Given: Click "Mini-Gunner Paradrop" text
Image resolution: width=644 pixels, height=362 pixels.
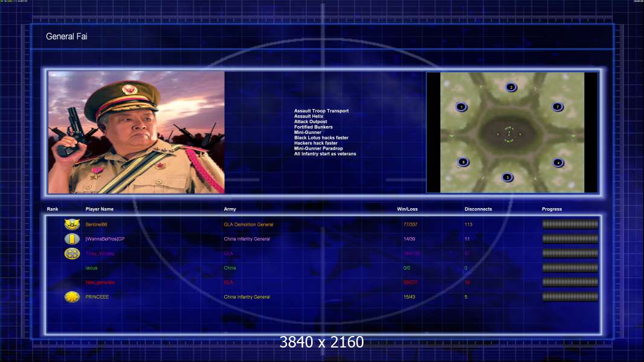Looking at the screenshot, I should [318, 148].
